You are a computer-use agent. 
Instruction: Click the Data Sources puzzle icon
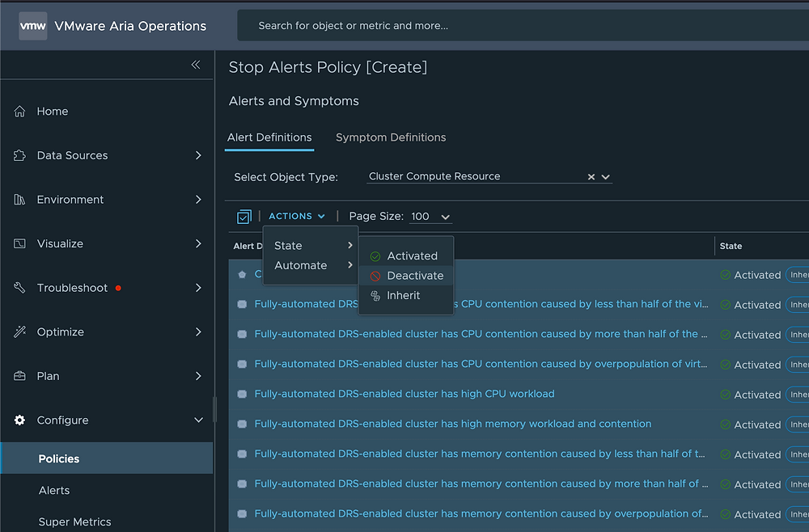(19, 155)
